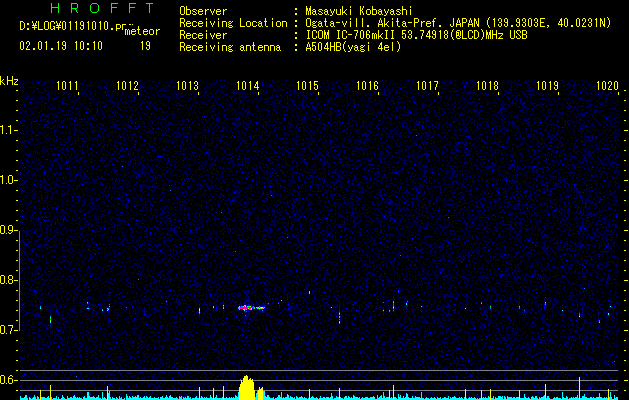Click the 0.7 frequency axis label
The height and width of the screenshot is (400, 629).
pos(8,330)
